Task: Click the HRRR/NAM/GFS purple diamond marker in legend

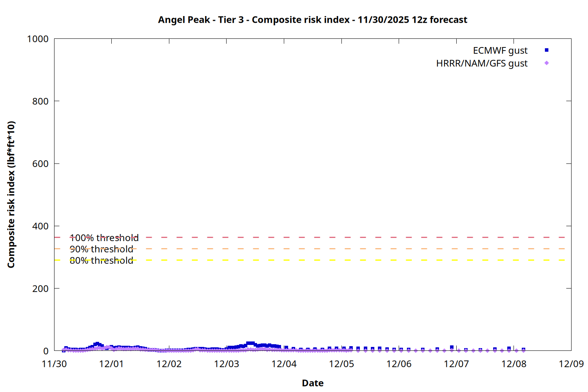Action: click(546, 63)
